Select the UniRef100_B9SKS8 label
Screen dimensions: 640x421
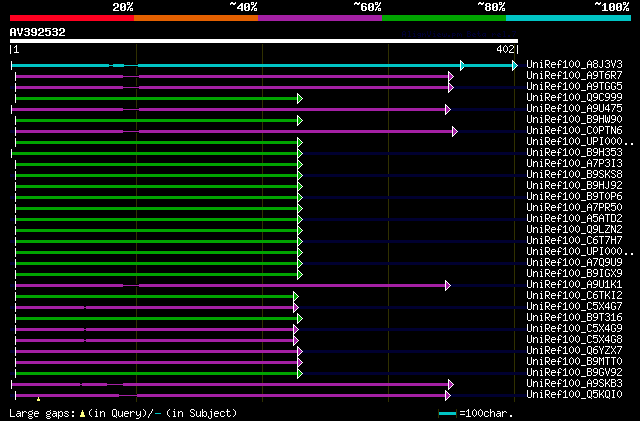(574, 175)
